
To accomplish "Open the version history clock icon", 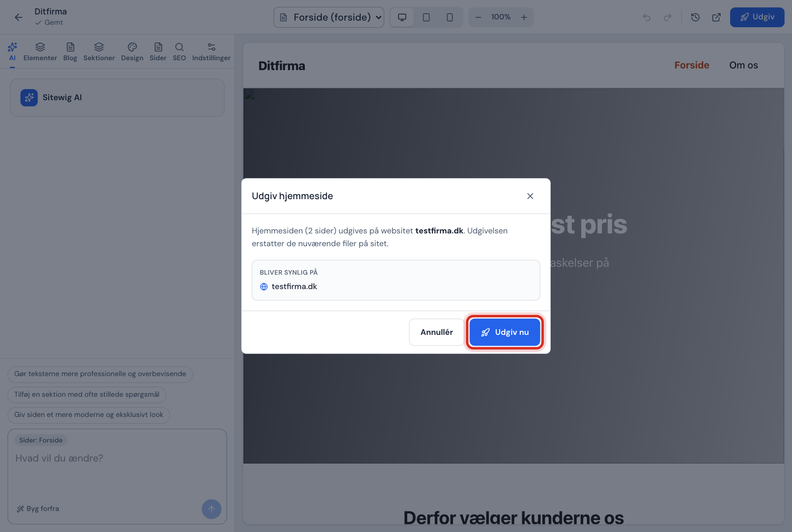I will pos(695,17).
